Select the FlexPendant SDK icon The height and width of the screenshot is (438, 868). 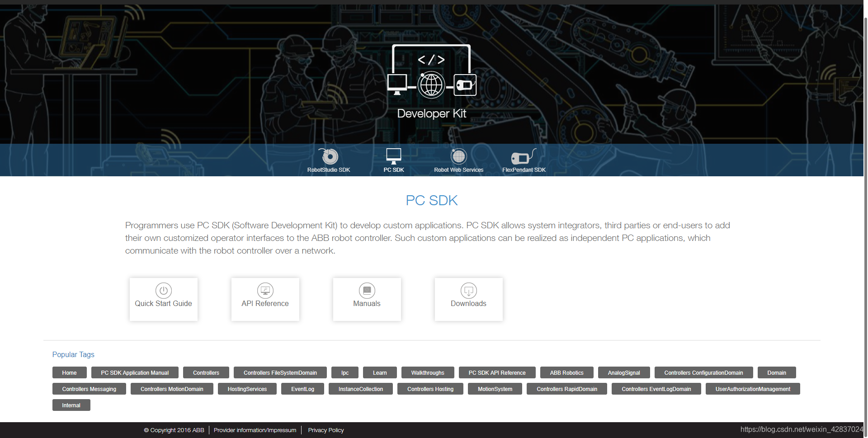point(524,157)
